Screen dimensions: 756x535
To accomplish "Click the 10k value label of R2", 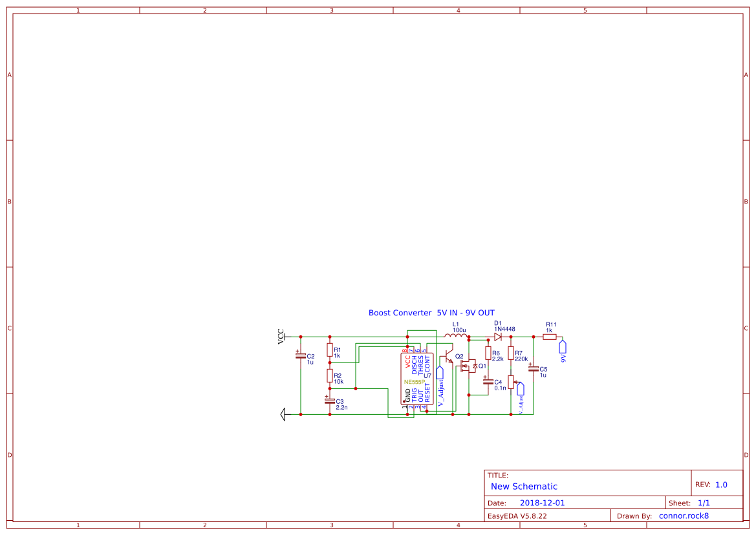I will [x=339, y=382].
